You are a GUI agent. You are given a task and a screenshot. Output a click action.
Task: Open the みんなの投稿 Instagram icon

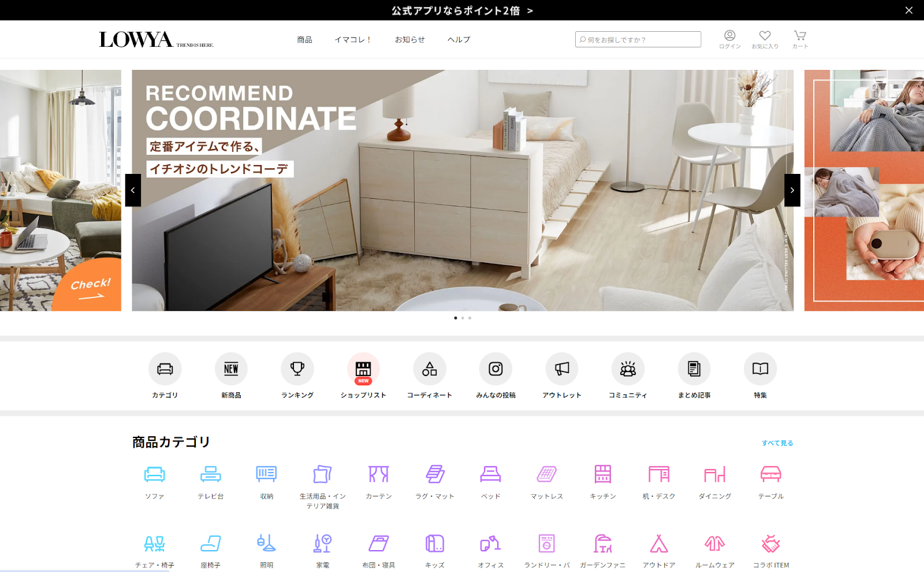(x=495, y=369)
